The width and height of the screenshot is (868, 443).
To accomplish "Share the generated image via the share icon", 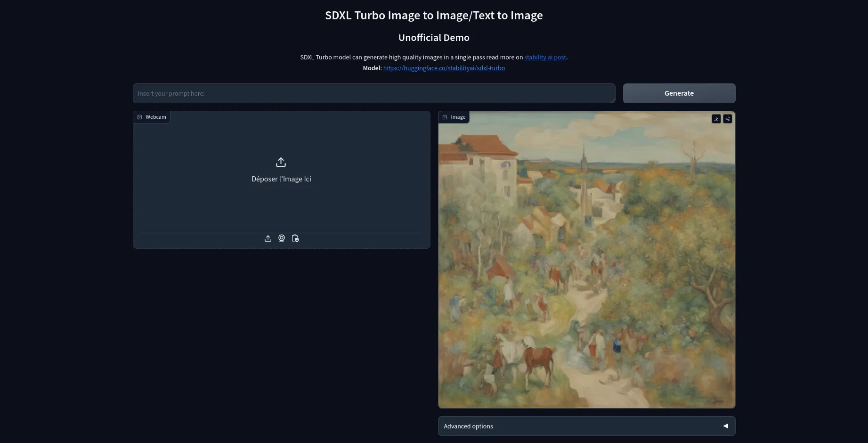I will (727, 119).
